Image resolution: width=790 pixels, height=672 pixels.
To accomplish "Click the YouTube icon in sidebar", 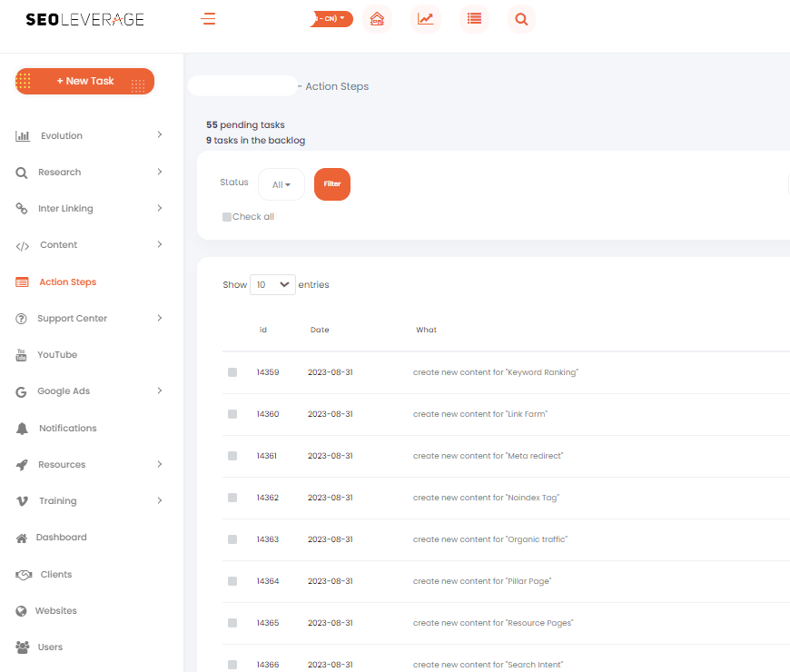I will (x=21, y=355).
